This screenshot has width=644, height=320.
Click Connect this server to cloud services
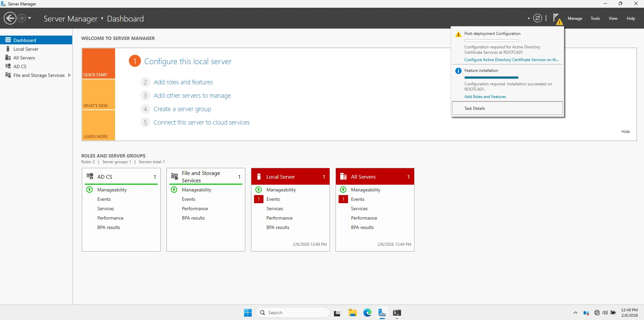pyautogui.click(x=202, y=123)
